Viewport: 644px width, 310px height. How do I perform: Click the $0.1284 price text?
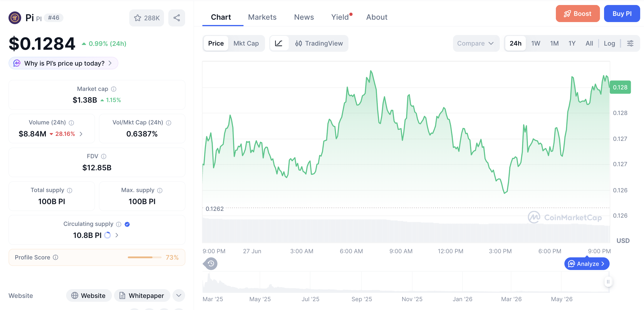42,44
